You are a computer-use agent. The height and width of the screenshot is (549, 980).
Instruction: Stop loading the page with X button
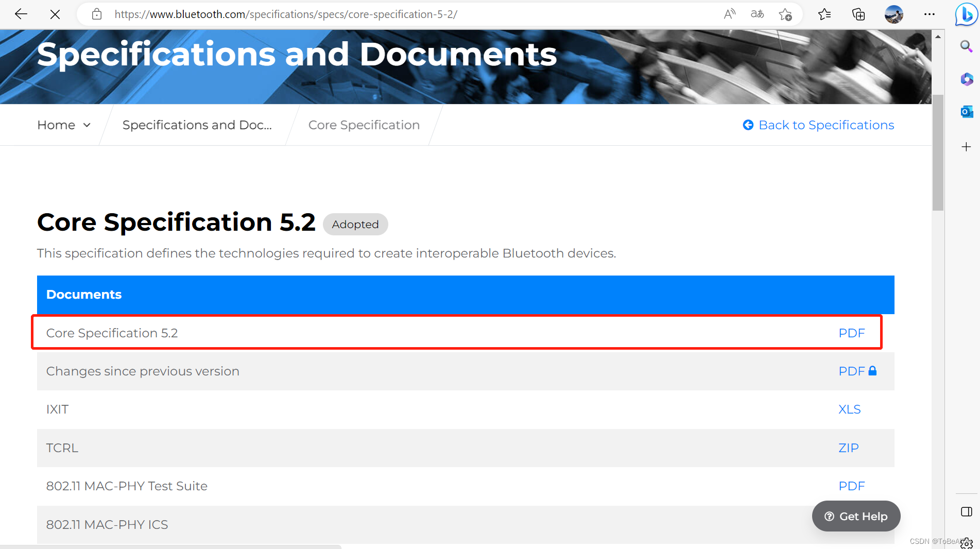(x=55, y=14)
